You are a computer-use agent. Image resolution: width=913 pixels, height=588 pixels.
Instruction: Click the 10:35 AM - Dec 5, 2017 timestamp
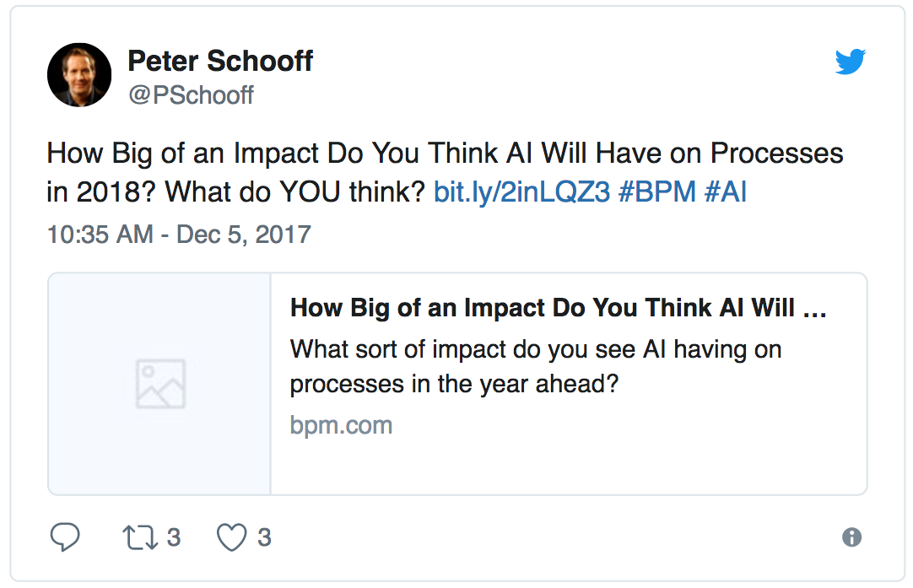pos(179,233)
